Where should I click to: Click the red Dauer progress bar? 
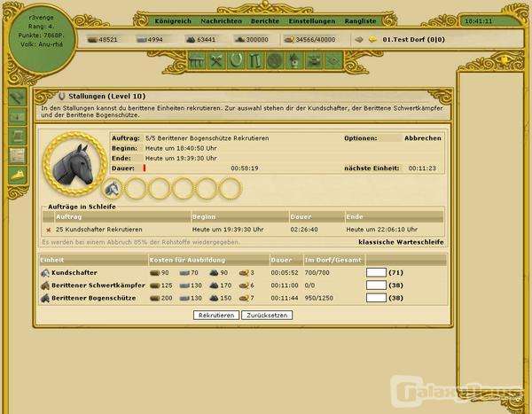[x=145, y=168]
